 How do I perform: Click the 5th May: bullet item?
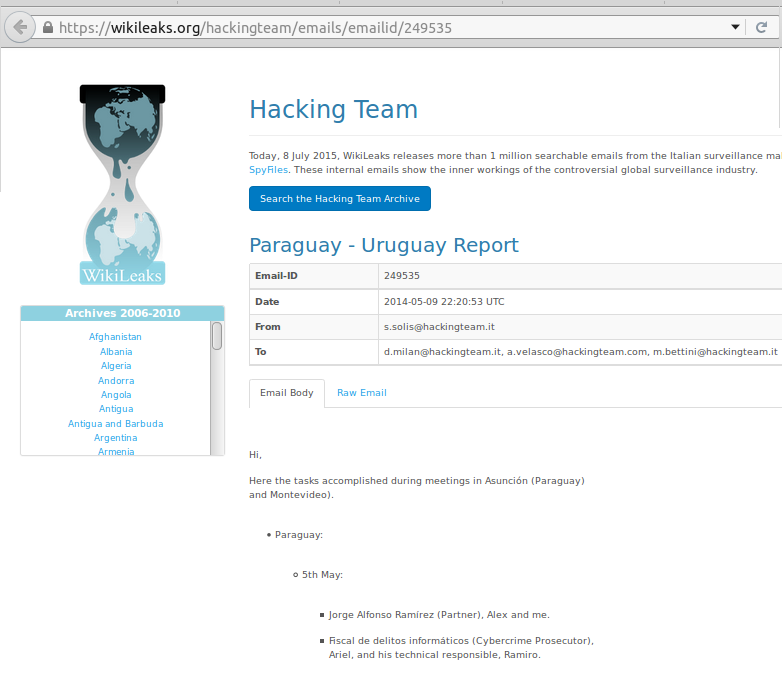coord(322,575)
